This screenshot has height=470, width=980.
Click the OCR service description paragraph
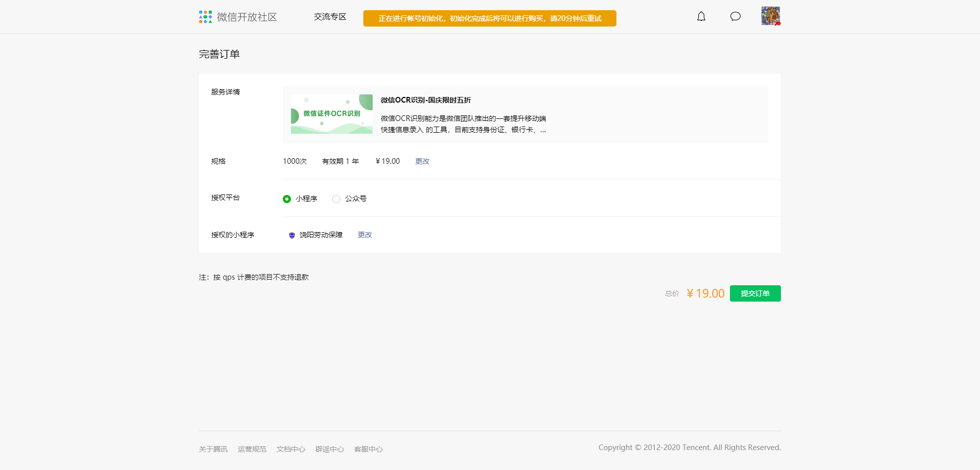463,124
